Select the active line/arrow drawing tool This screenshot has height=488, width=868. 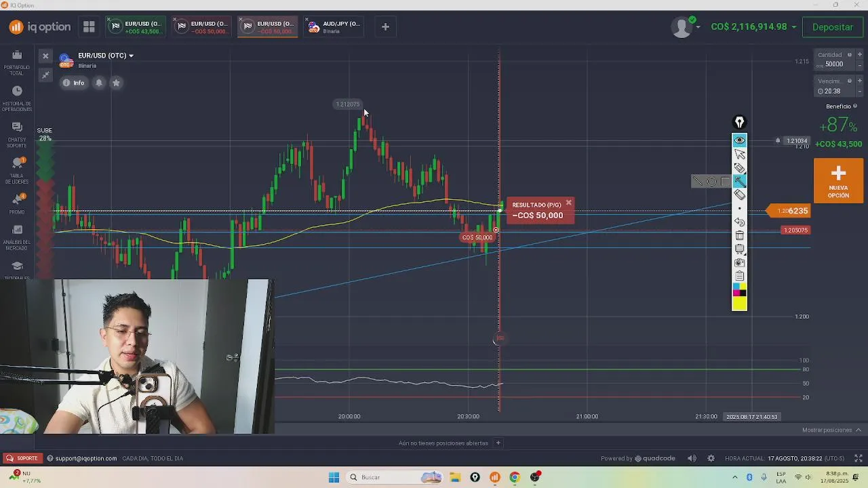click(x=739, y=181)
